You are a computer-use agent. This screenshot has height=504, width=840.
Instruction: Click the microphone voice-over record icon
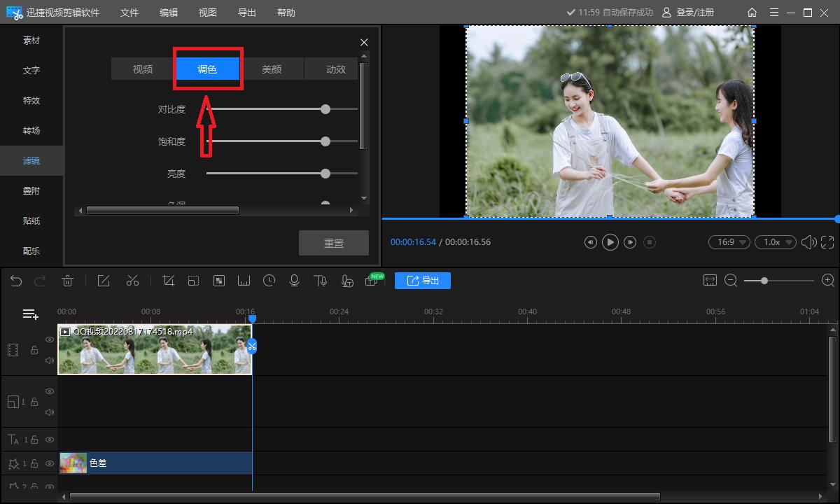pyautogui.click(x=294, y=281)
